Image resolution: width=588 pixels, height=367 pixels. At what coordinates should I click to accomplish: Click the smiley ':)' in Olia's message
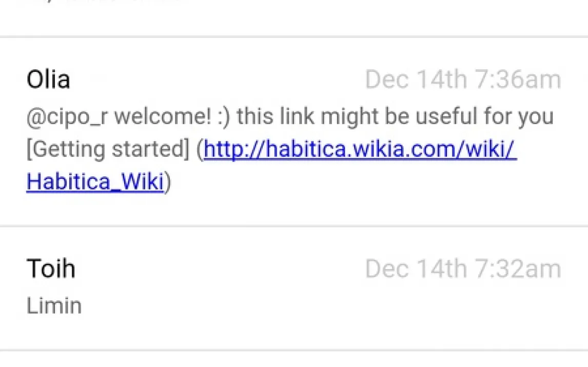[x=223, y=117]
